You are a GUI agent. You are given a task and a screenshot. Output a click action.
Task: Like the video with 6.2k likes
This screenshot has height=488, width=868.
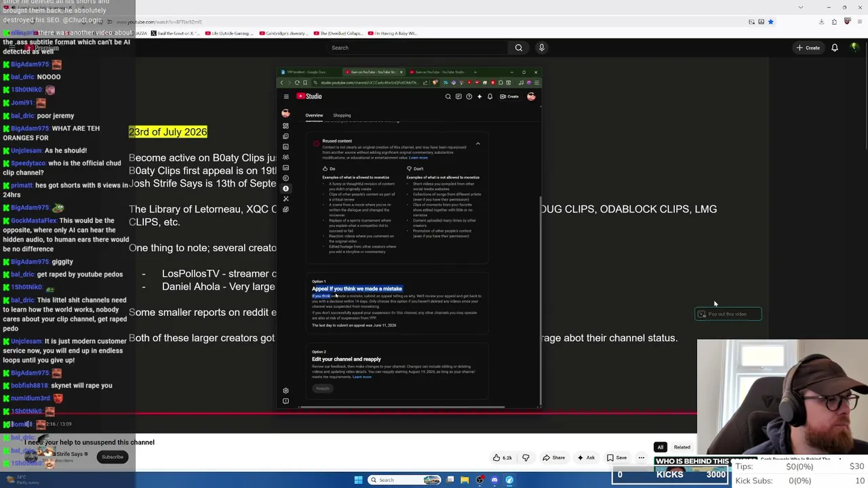tap(502, 457)
